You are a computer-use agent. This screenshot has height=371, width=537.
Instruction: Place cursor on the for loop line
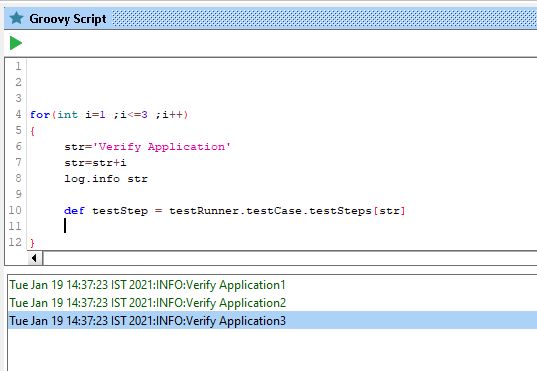[109, 114]
